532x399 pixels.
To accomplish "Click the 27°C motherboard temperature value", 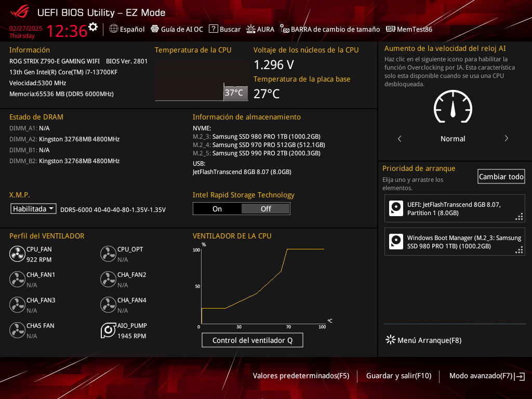I will coord(267,94).
